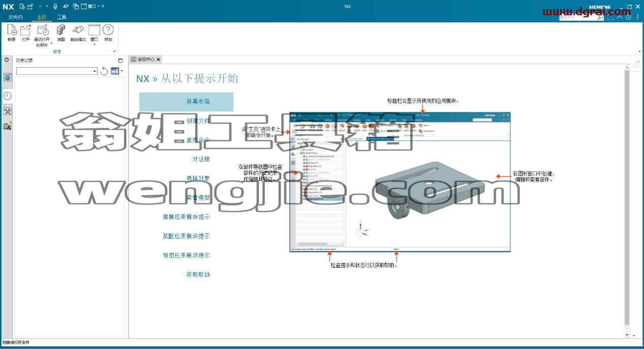Viewport: 644px width, 349px height.
Task: Open the top-right help question mark
Action: [x=629, y=17]
